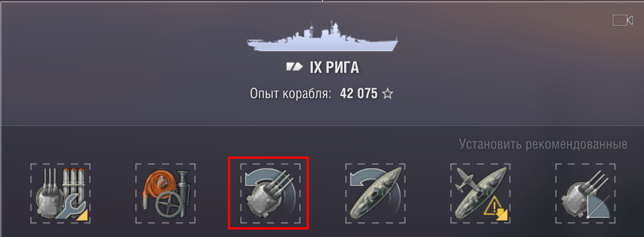Select the main battery guns with wrench upgrade

[60, 193]
